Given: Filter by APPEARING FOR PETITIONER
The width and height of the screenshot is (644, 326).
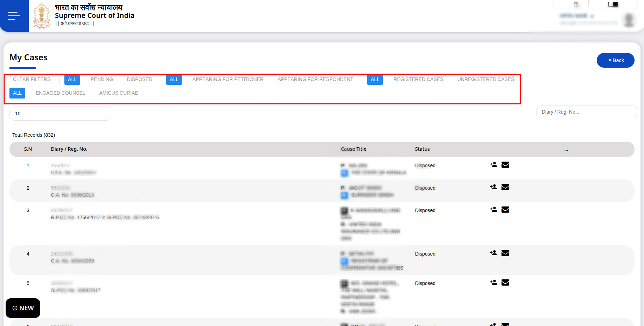Looking at the screenshot, I should pos(228,80).
